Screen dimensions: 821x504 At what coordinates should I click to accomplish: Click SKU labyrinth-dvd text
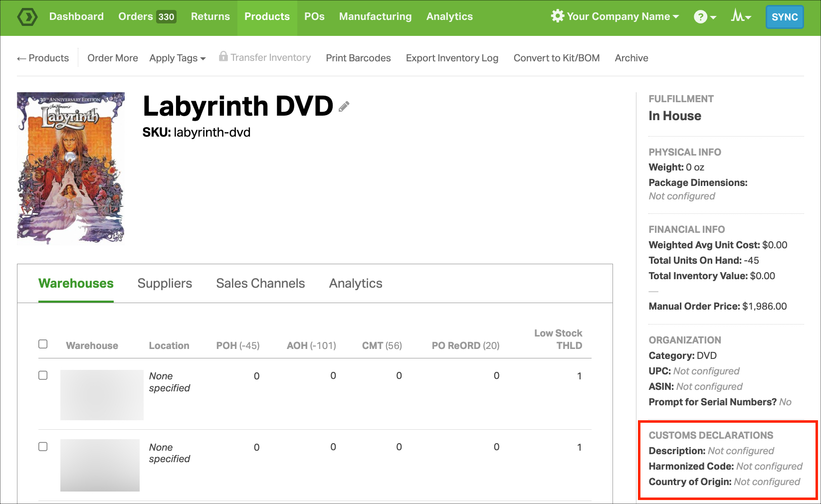click(197, 132)
